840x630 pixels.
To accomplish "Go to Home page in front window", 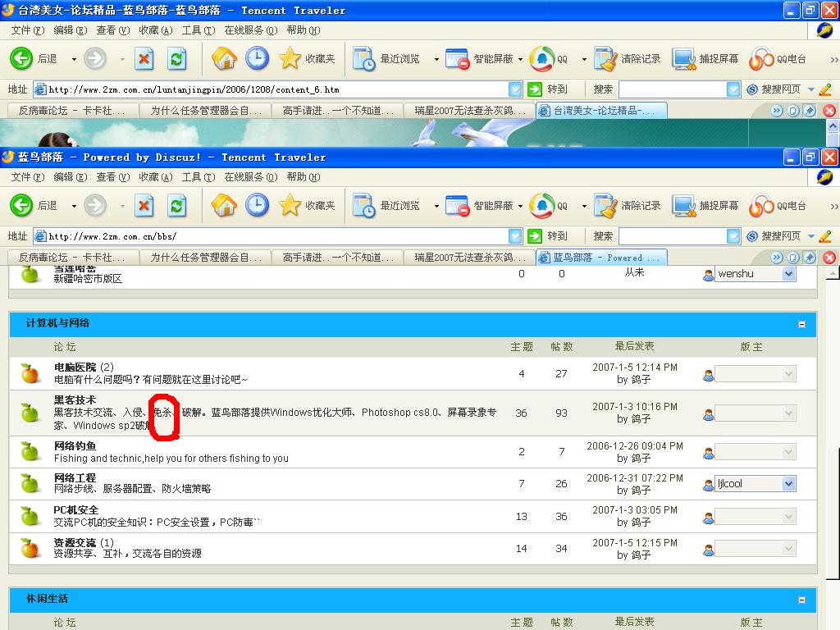I will pos(224,206).
